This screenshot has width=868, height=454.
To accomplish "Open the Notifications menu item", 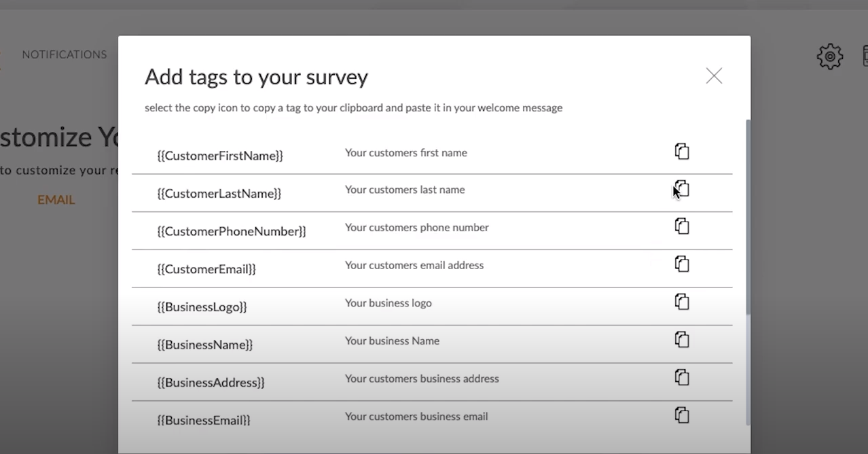I will (65, 54).
